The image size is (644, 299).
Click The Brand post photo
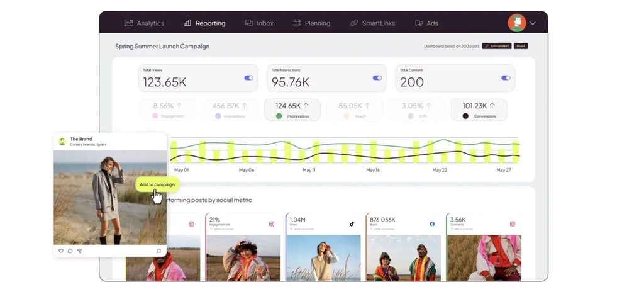(x=110, y=198)
